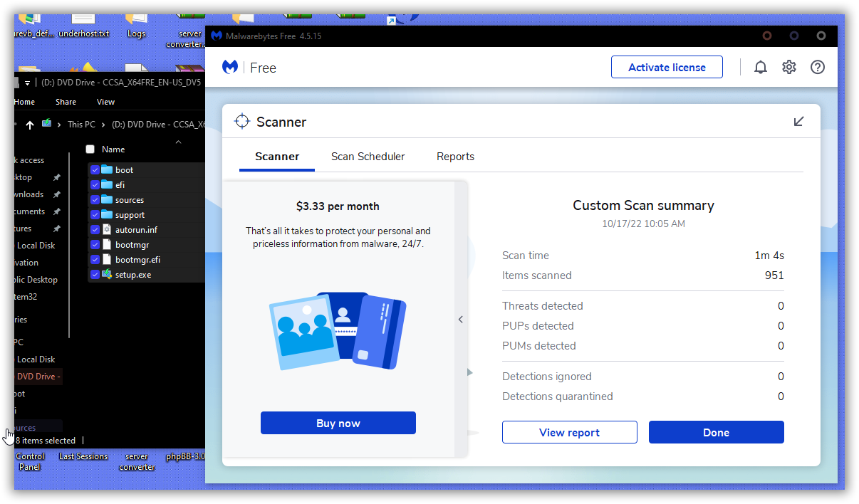Click the bootmgr file name
This screenshot has height=504, width=859.
tap(132, 245)
